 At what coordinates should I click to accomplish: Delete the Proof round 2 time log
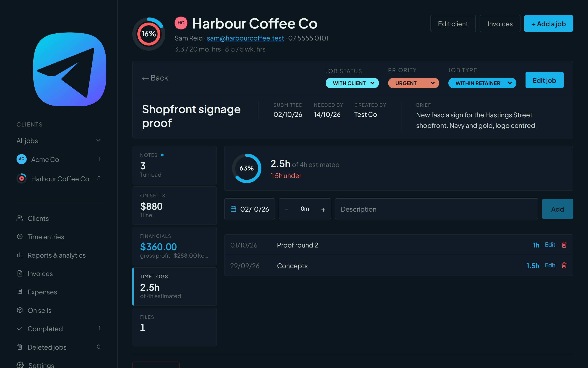(x=564, y=245)
